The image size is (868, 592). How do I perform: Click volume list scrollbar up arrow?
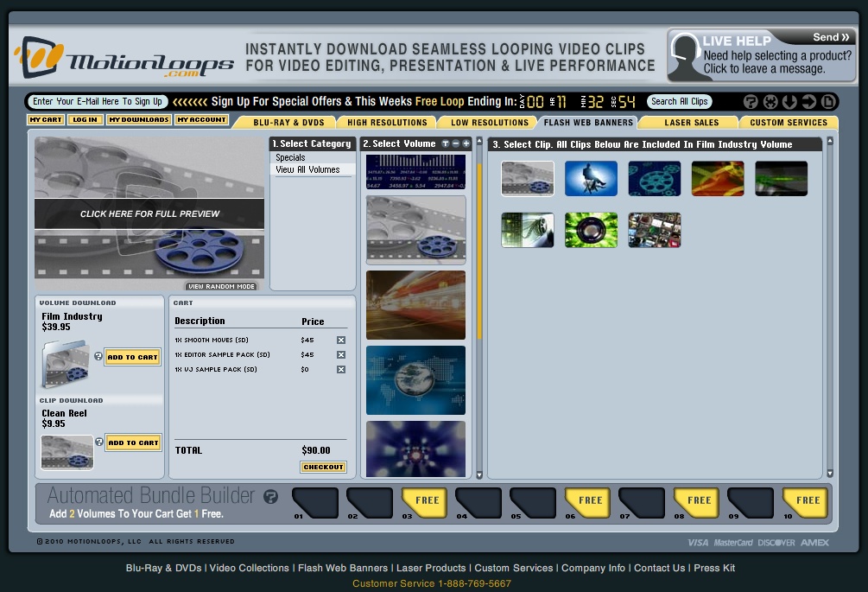479,141
